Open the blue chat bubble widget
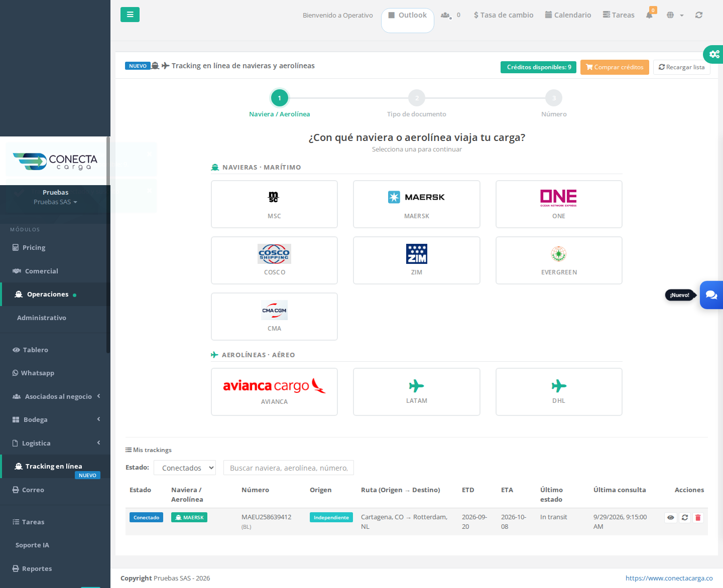Screen dimensions: 723x588 pyautogui.click(x=711, y=295)
